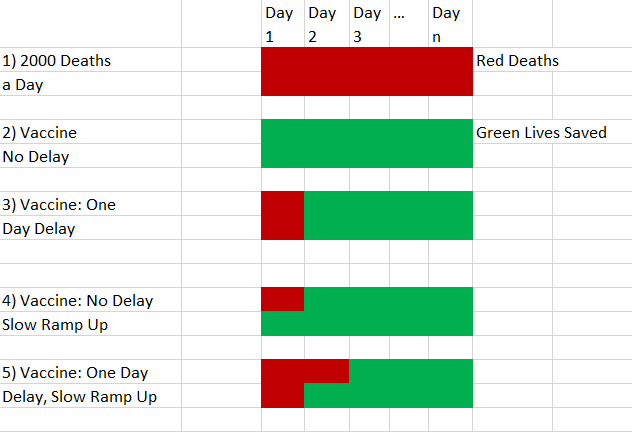The height and width of the screenshot is (432, 632).
Task: Select the '4) Vaccine: No Delay' cell
Action: pos(91,300)
